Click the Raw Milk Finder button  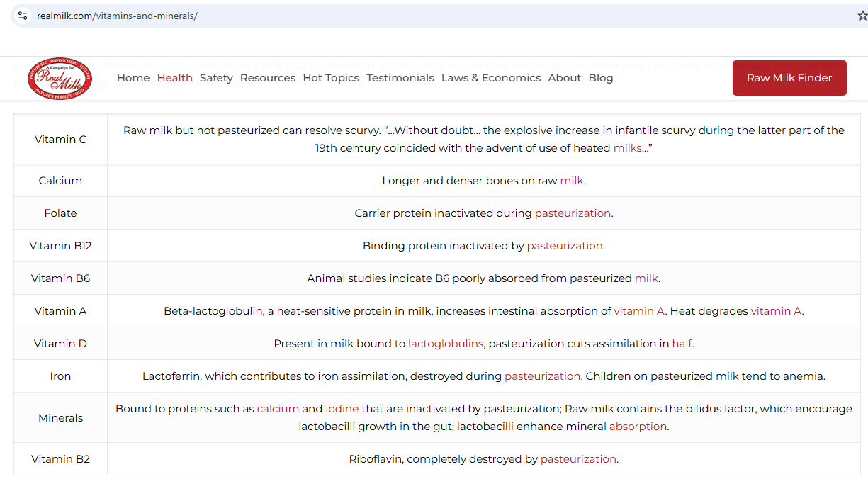point(789,78)
